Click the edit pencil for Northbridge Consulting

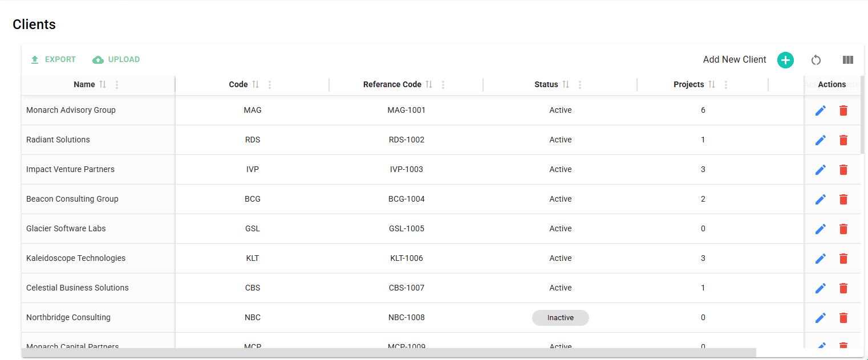[821, 317]
